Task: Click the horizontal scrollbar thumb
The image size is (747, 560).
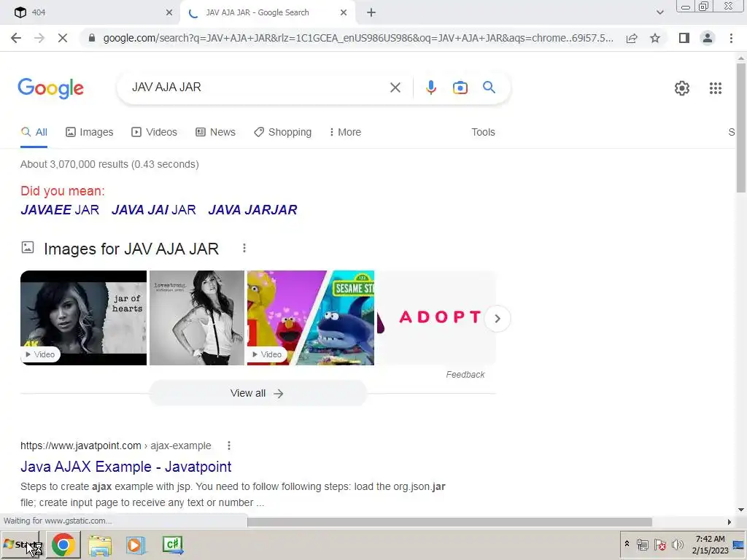Action: (449, 522)
